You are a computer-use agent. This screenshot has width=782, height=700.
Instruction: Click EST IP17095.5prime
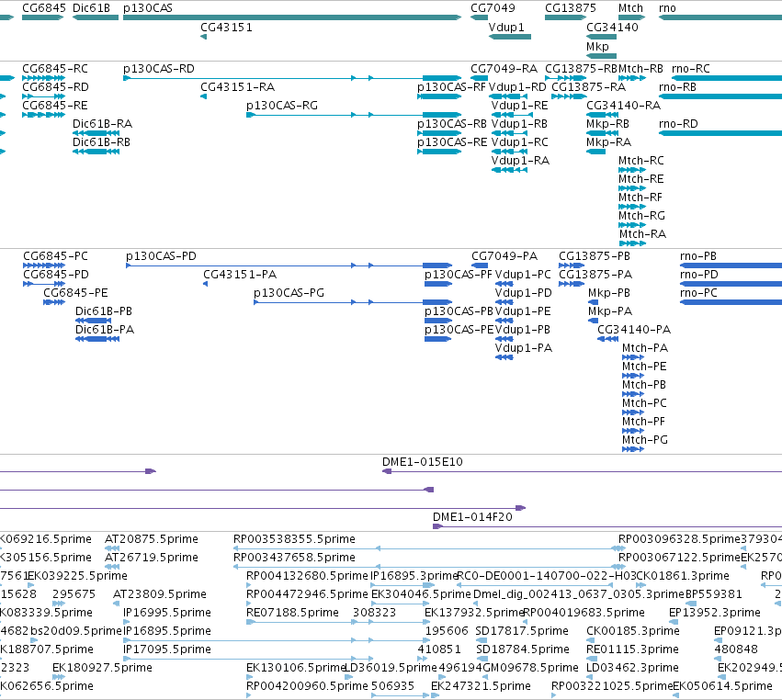[x=248, y=659]
